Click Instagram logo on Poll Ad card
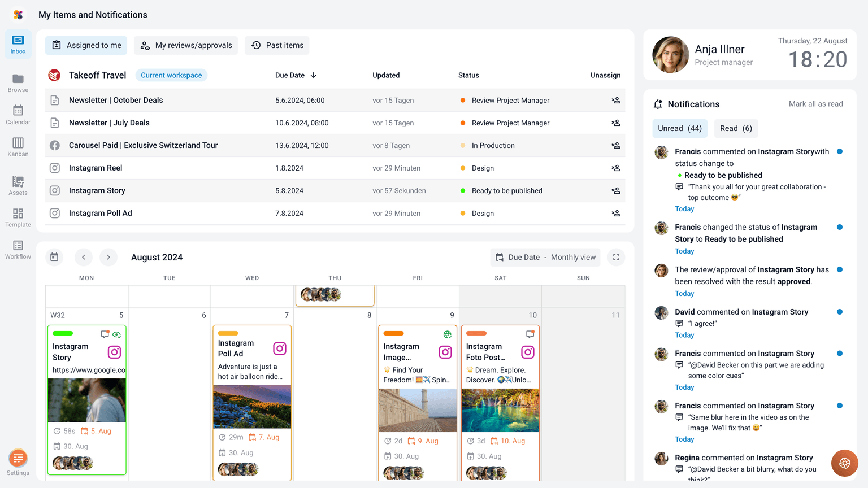 tap(280, 348)
